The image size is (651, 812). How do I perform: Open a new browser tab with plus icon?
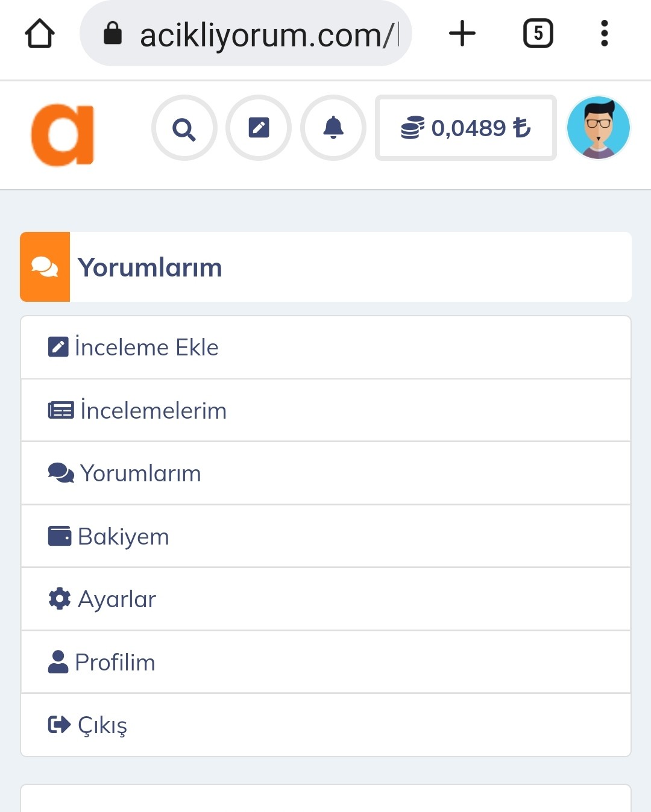tap(462, 33)
